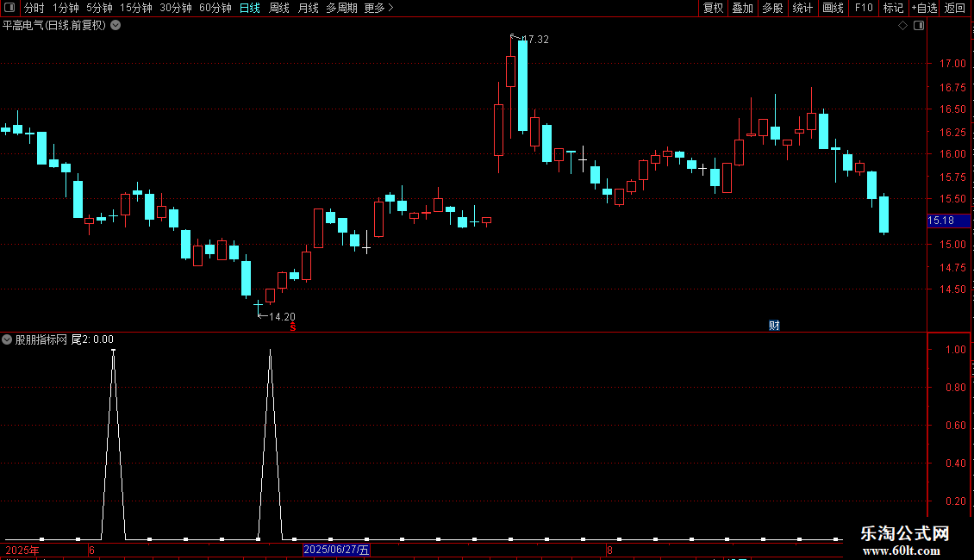Click the red S marker below chart
This screenshot has height=560, width=974.
pyautogui.click(x=293, y=327)
